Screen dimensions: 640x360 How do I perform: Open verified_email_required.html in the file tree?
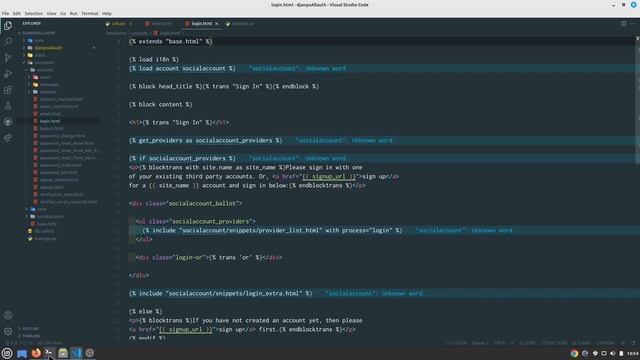click(69, 202)
